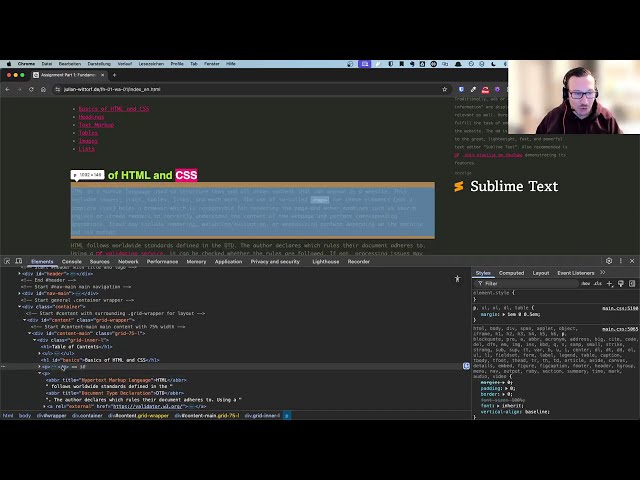Switch to the Sources tab
The height and width of the screenshot is (480, 640).
point(100,262)
